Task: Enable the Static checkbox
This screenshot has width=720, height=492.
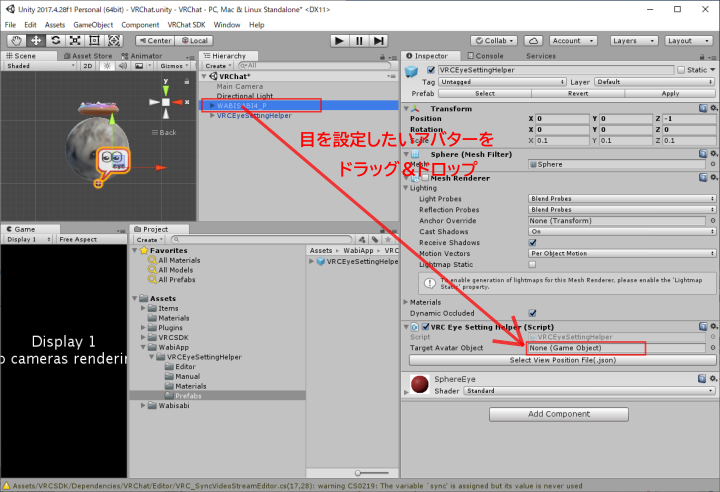Action: coord(681,70)
